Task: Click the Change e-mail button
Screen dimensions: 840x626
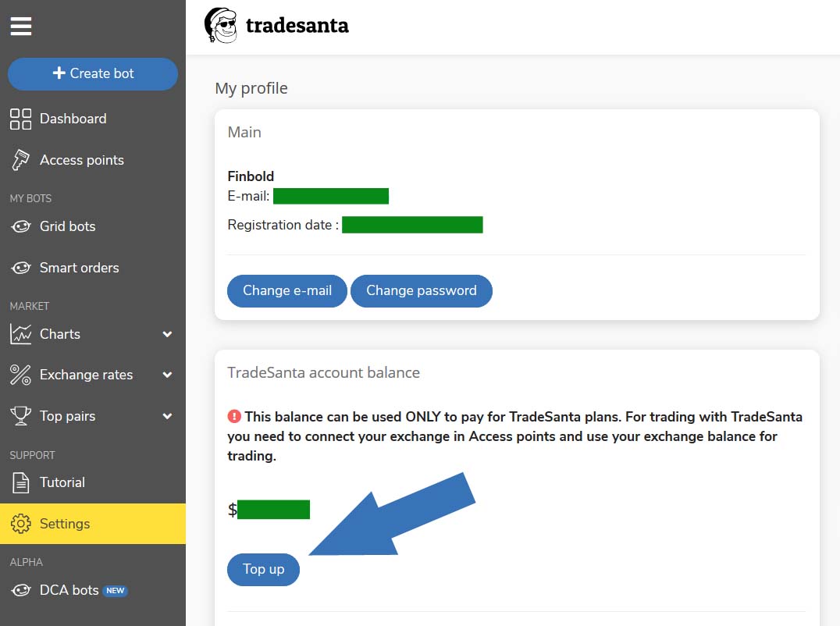Action: (x=287, y=290)
